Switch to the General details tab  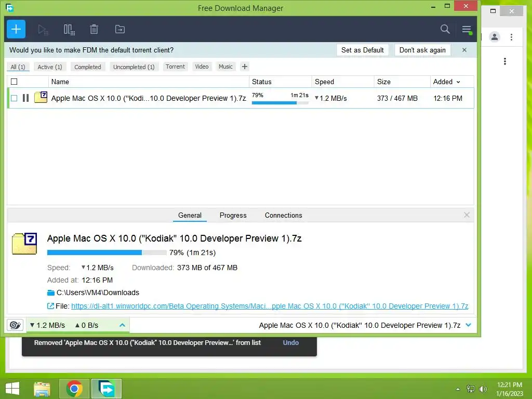(190, 215)
